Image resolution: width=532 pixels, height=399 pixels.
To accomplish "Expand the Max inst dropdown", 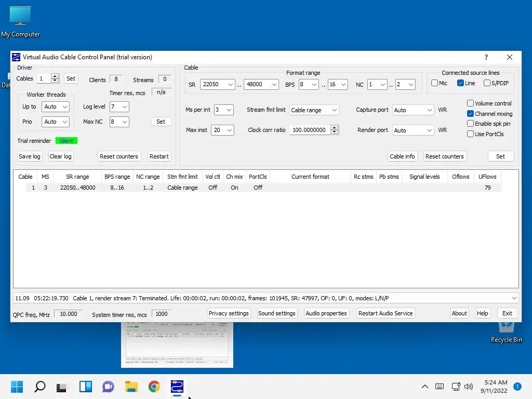I will point(222,130).
